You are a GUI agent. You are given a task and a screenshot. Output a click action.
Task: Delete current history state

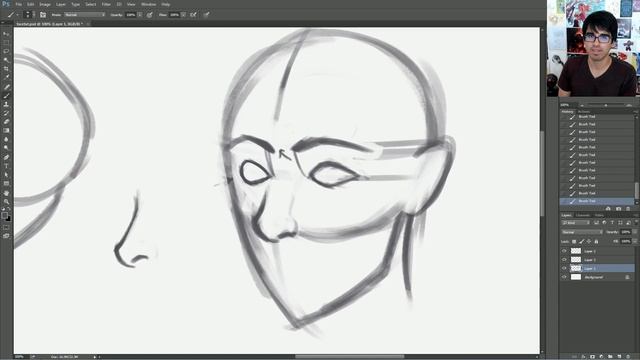[628, 209]
